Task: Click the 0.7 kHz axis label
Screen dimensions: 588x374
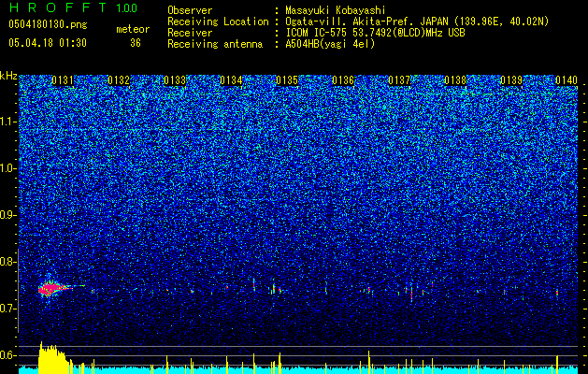Action: (8, 309)
